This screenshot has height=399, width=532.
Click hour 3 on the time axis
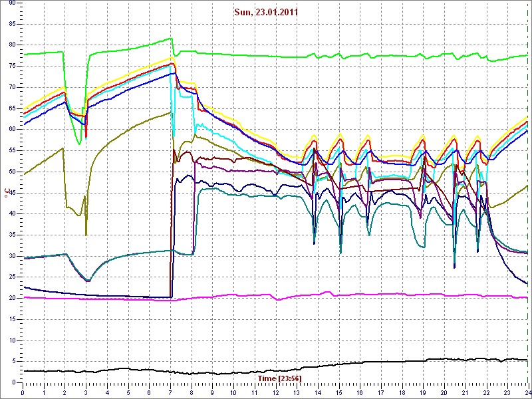tap(86, 392)
